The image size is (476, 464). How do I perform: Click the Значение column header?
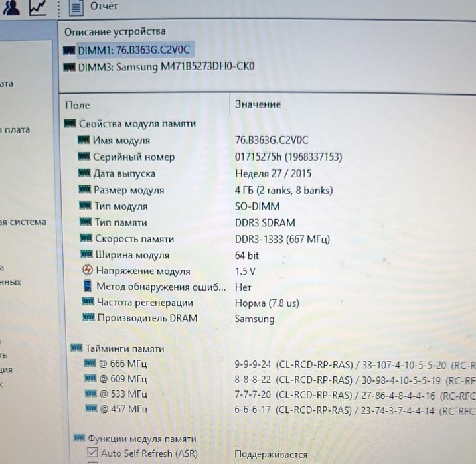coord(258,104)
